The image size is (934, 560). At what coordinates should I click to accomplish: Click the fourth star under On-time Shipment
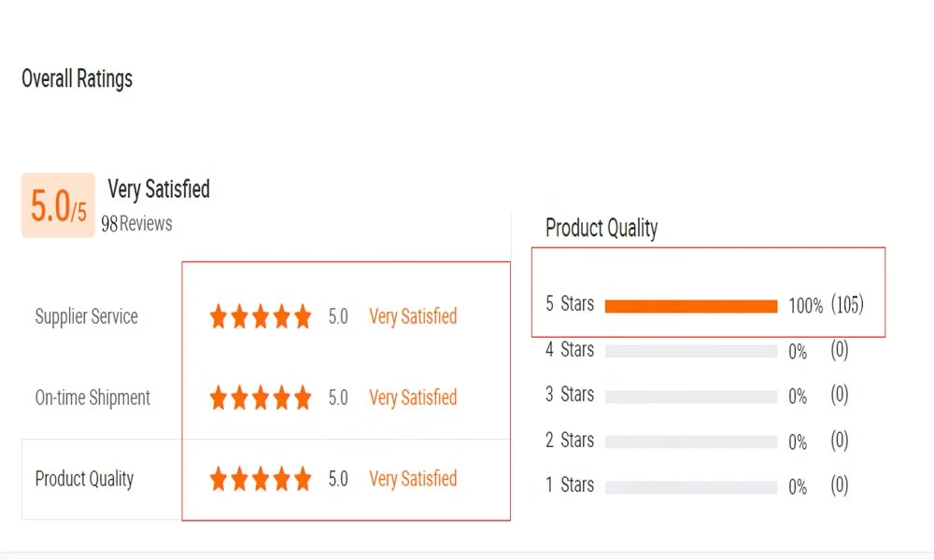click(283, 397)
